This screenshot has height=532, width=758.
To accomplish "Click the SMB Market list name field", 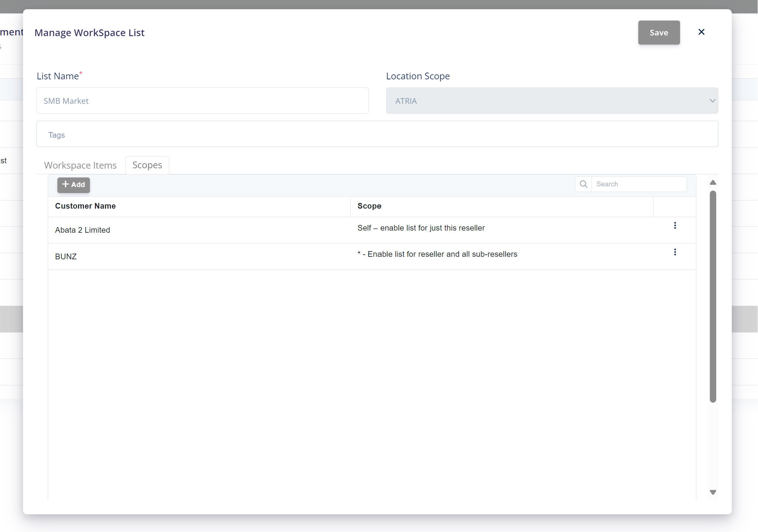I will 203,101.
